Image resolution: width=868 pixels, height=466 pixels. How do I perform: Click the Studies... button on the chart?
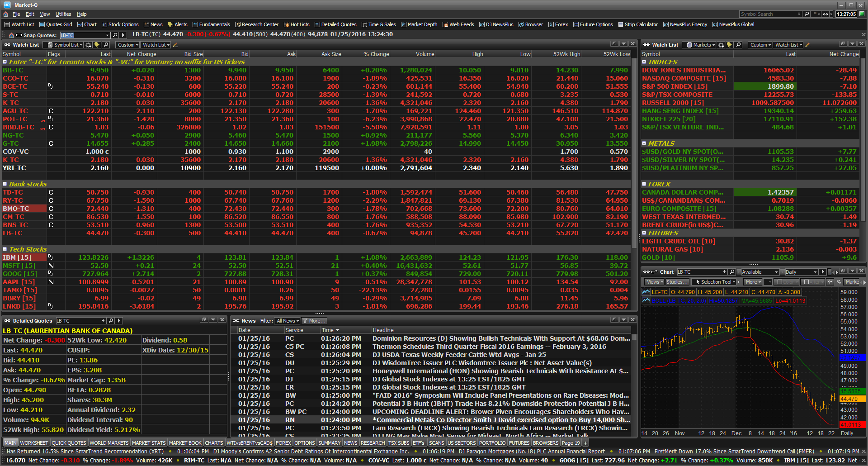click(x=677, y=281)
